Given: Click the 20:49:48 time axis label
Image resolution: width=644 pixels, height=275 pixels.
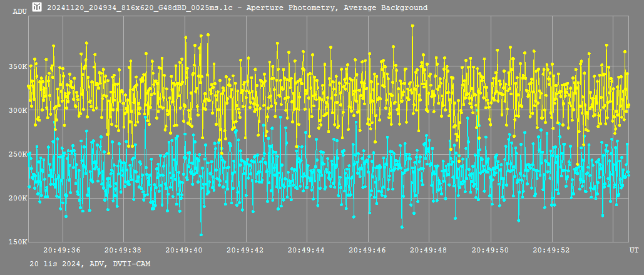Looking at the screenshot, I should [x=429, y=250].
